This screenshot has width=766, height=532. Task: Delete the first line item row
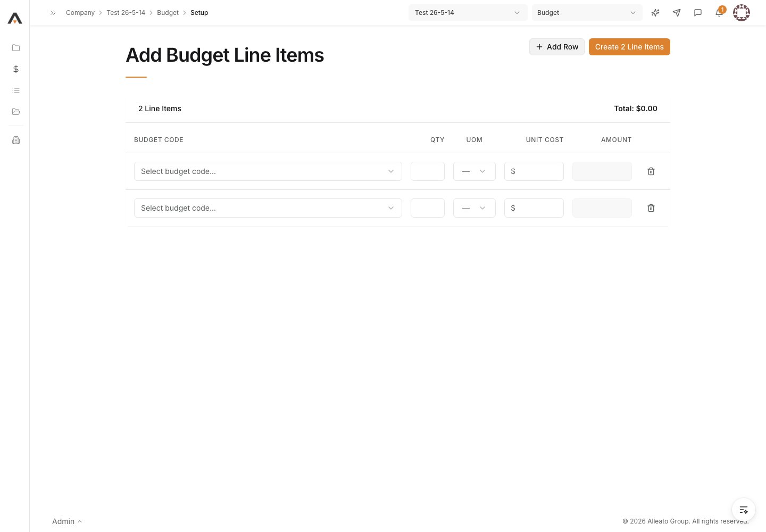pyautogui.click(x=651, y=171)
